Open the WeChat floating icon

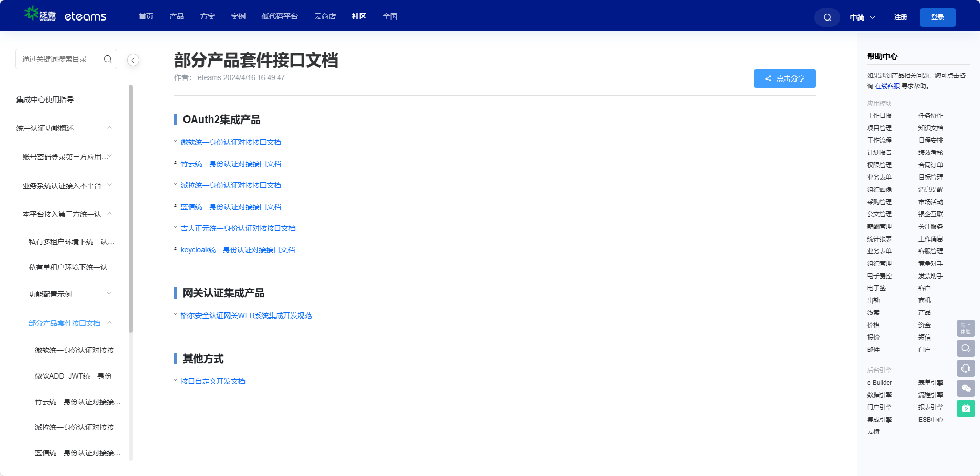click(966, 388)
